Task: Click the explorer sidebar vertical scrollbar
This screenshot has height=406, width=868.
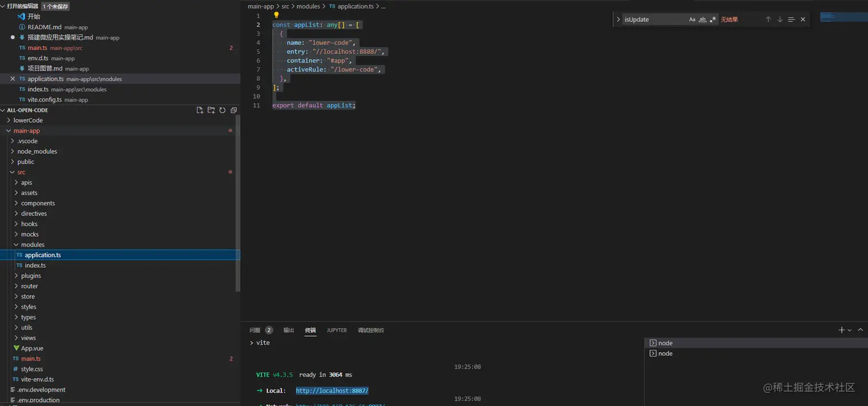Action: (238, 204)
